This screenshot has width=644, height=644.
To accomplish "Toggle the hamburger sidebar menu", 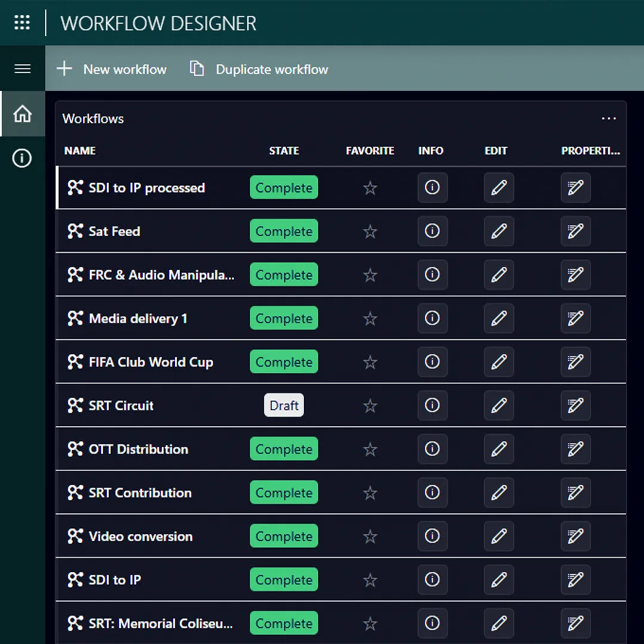I will point(22,69).
